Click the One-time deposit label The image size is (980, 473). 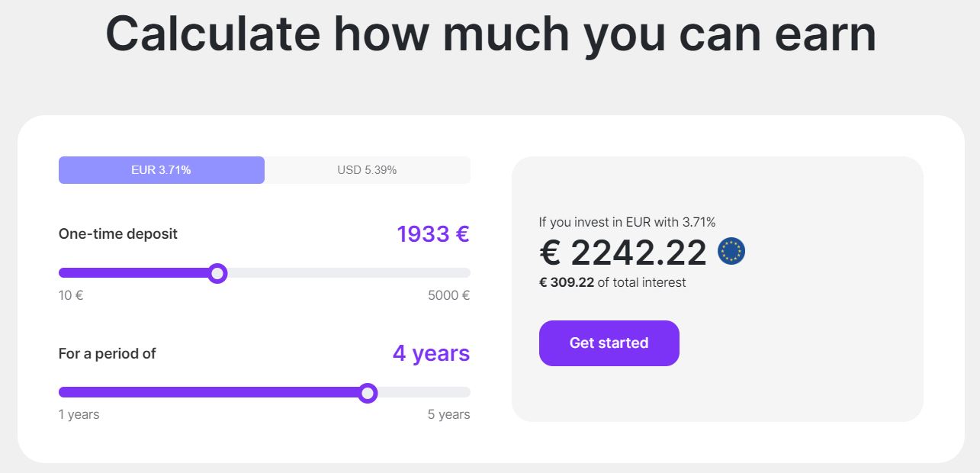pyautogui.click(x=117, y=234)
